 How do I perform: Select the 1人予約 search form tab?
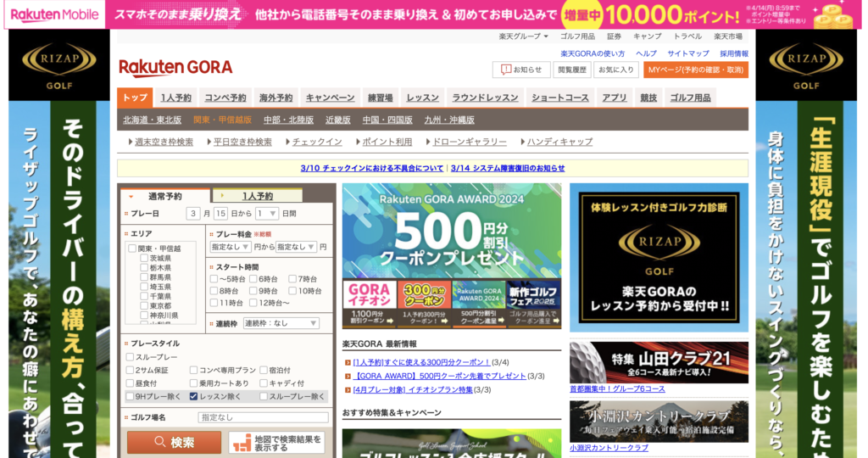pyautogui.click(x=258, y=196)
